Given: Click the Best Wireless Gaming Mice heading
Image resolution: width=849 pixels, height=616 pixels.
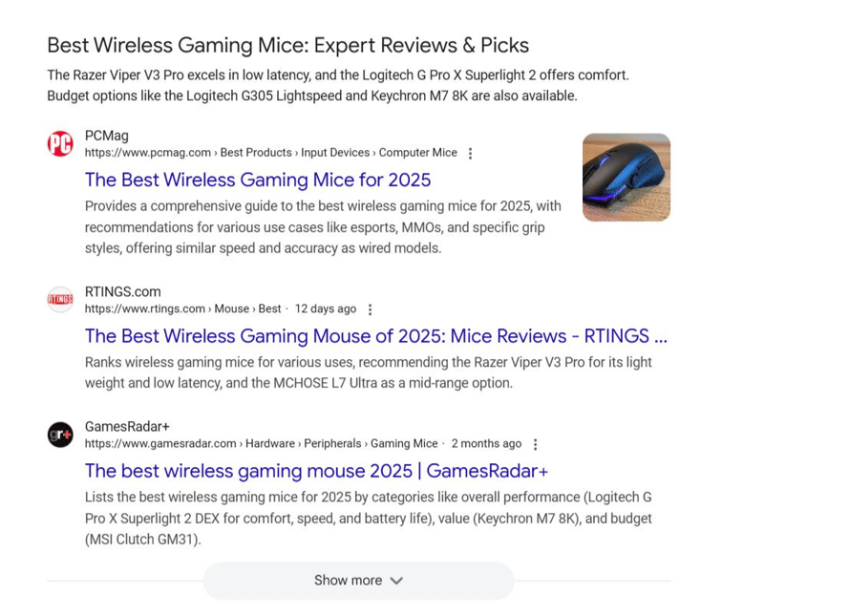Looking at the screenshot, I should tap(287, 45).
